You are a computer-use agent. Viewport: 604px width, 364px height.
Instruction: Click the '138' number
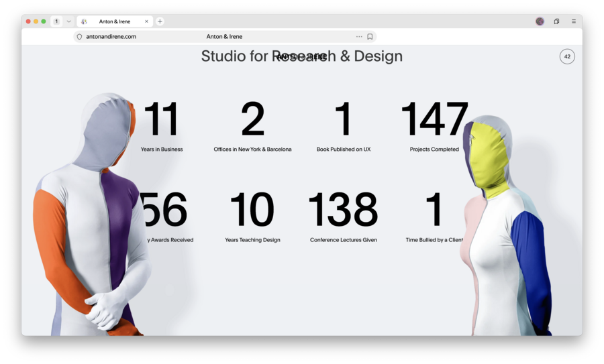click(343, 209)
